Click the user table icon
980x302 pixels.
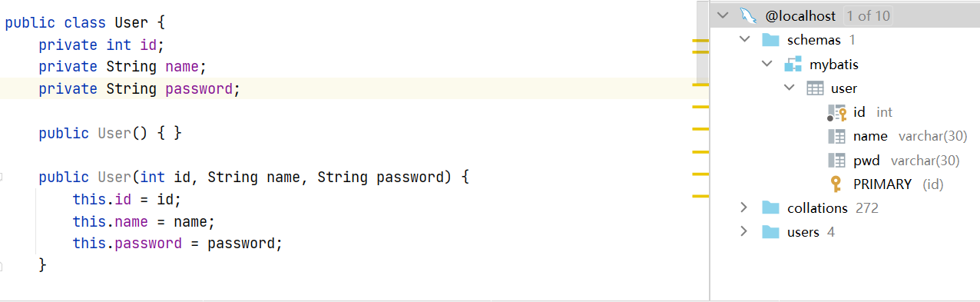[815, 88]
